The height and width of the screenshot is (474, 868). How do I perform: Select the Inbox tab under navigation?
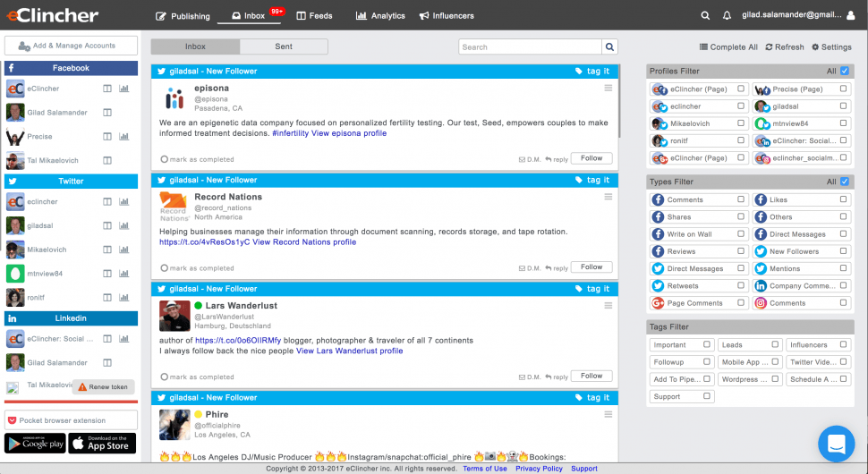coord(195,47)
